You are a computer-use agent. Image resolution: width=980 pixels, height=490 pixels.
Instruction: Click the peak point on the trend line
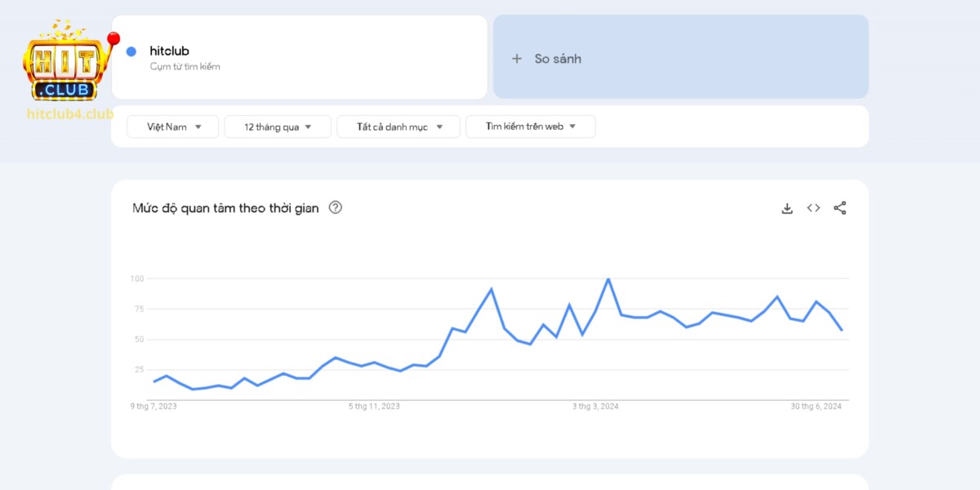click(x=607, y=278)
